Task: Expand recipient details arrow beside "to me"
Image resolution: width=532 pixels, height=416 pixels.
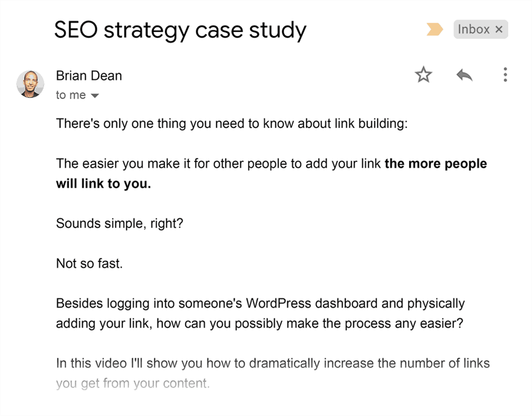Action: coord(95,96)
